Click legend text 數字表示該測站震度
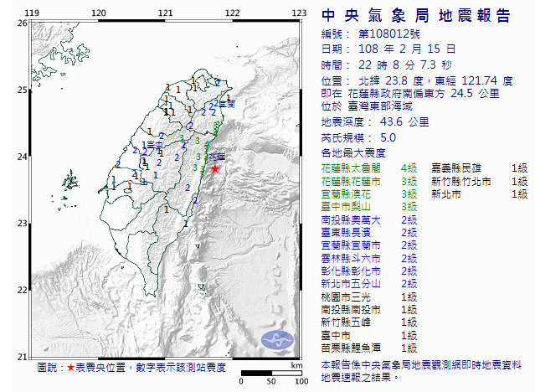Image resolution: width=535 pixels, height=392 pixels. point(181,368)
